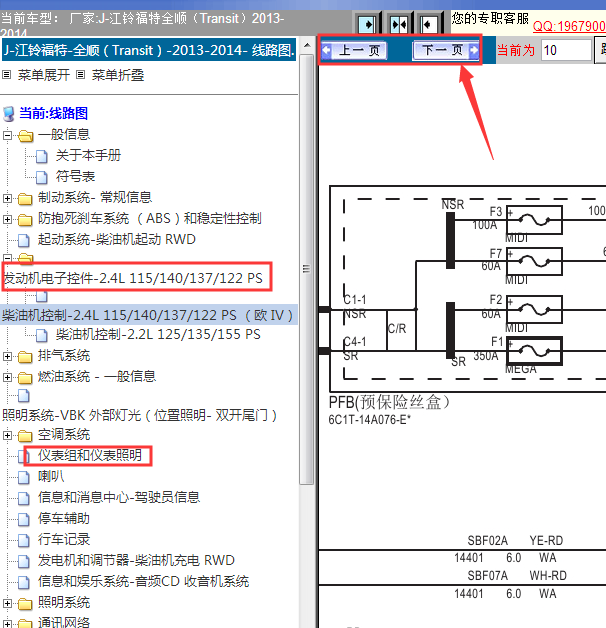The image size is (606, 628).
Task: Click page icon beside 信息和消息中心-驾驶员信息
Action: (24, 498)
